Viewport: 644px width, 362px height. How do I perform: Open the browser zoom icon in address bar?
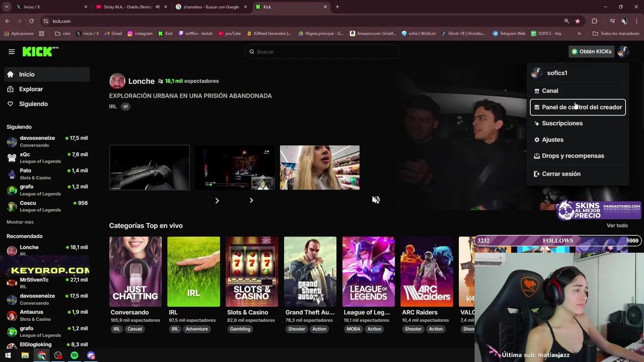pos(567,21)
